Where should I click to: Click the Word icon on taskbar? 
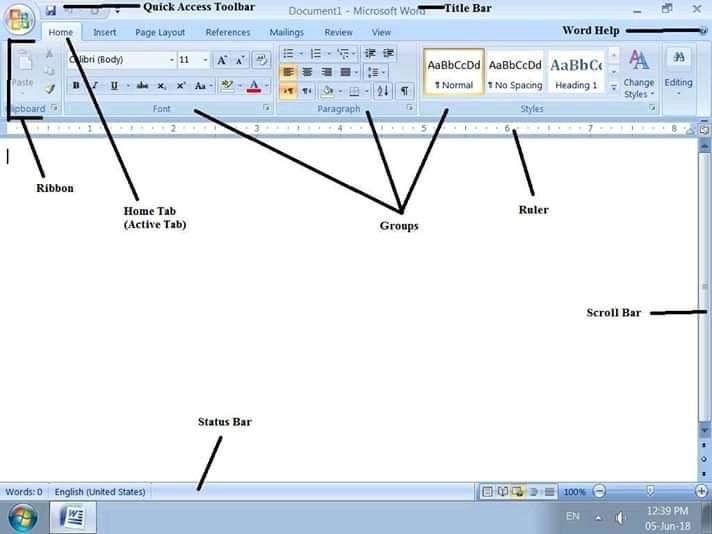point(73,517)
